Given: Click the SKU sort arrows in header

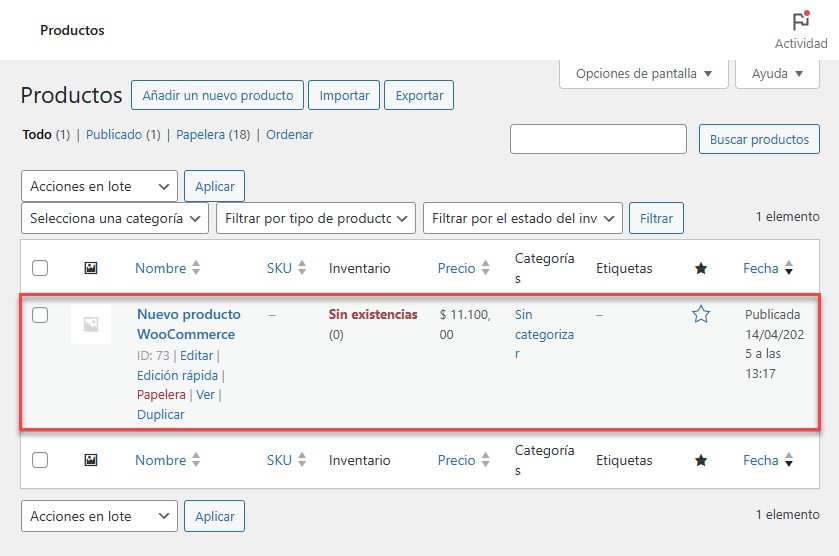Looking at the screenshot, I should [302, 268].
